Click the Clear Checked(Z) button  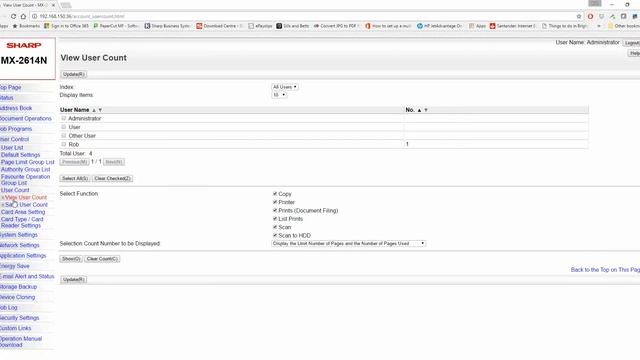112,178
